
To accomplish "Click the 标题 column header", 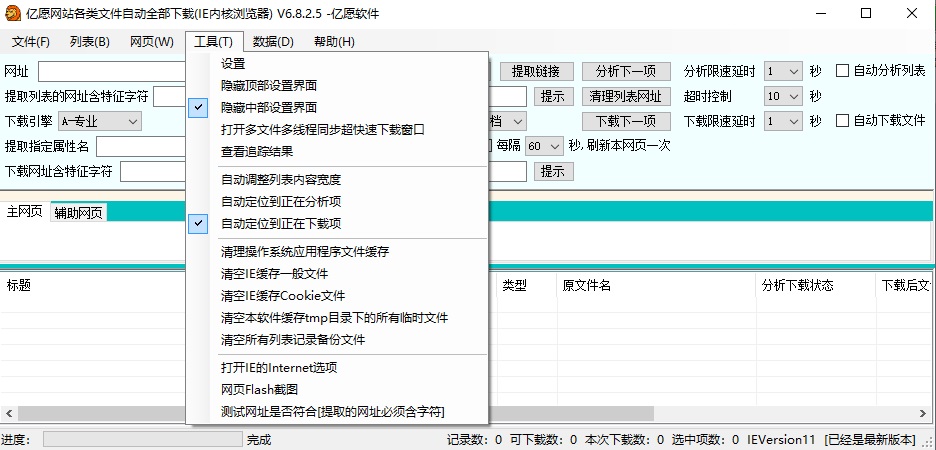I will pyautogui.click(x=19, y=286).
